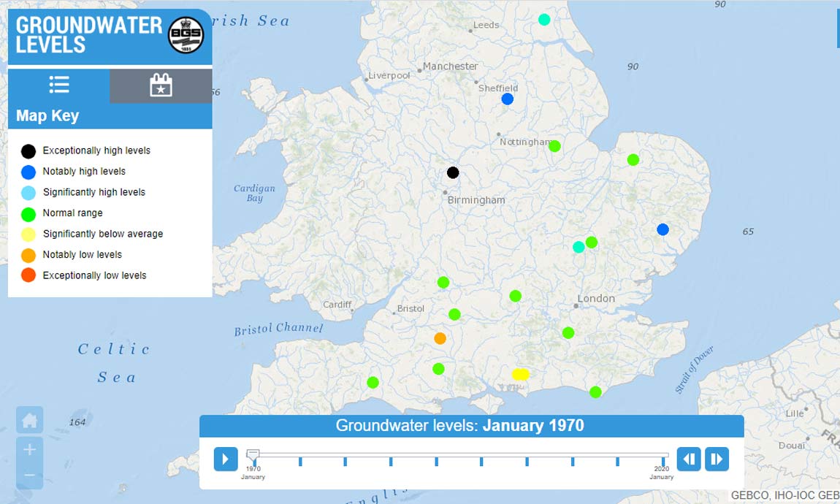This screenshot has width=840, height=504.
Task: Step forward to the next month
Action: tap(717, 459)
